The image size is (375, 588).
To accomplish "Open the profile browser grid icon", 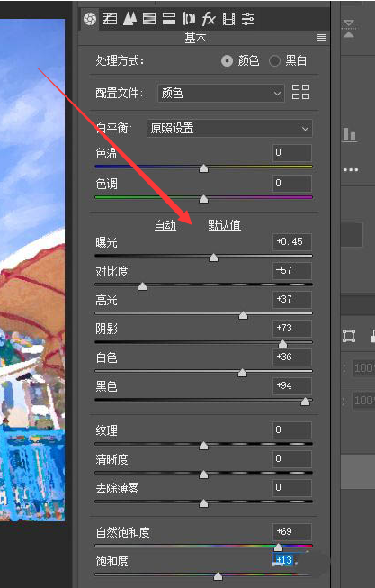I will (301, 92).
